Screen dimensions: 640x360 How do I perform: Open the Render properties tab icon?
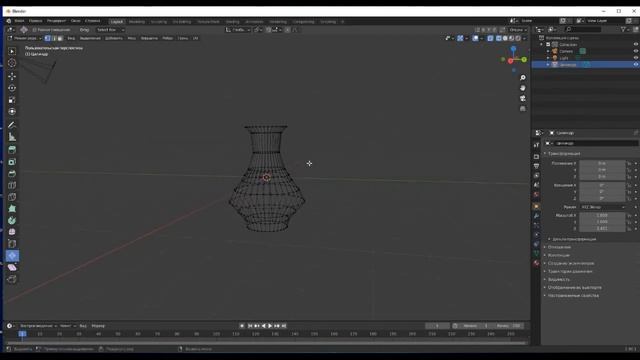click(536, 156)
